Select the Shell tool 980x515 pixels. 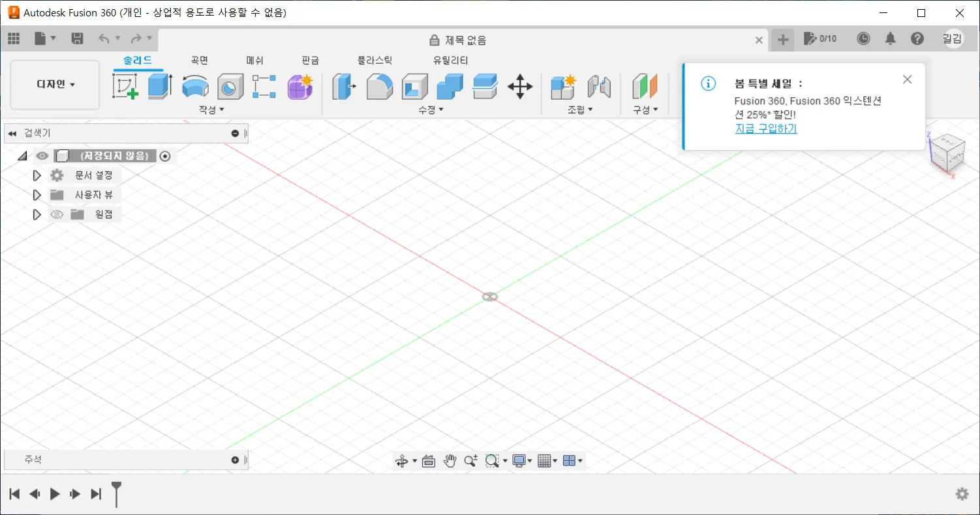(x=414, y=86)
